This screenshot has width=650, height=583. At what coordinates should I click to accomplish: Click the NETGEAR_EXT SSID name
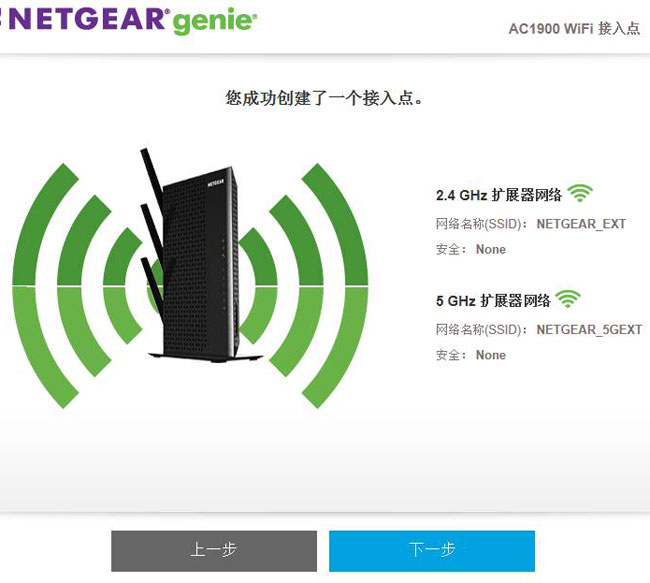(x=581, y=224)
